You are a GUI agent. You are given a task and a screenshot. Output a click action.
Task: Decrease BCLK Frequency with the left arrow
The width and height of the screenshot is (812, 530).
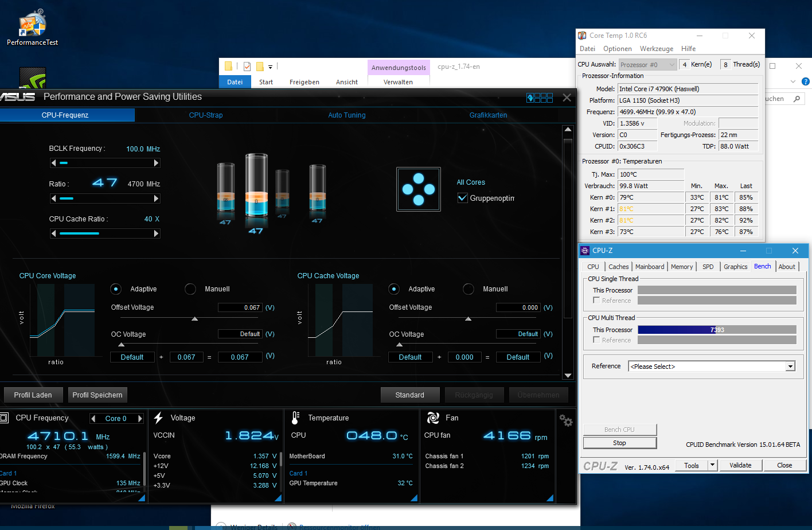54,163
